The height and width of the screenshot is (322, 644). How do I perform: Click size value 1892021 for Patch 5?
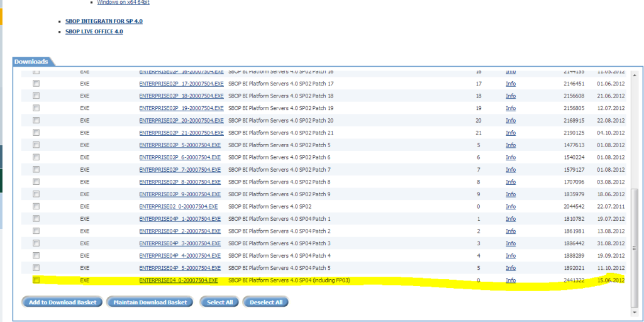click(574, 268)
